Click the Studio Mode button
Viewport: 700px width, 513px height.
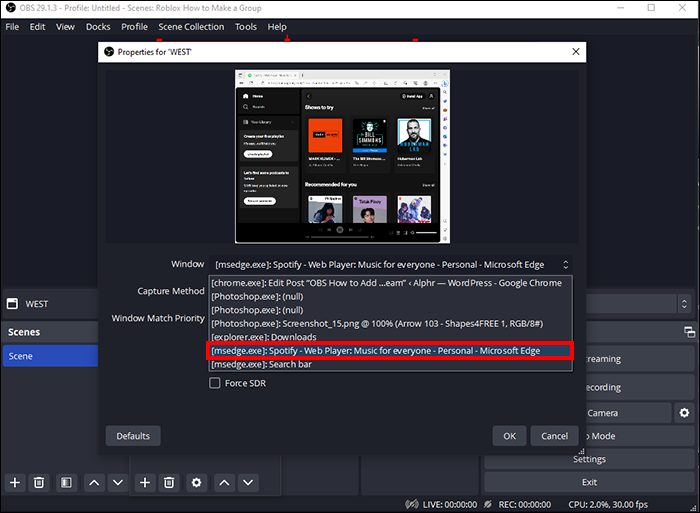click(641, 436)
